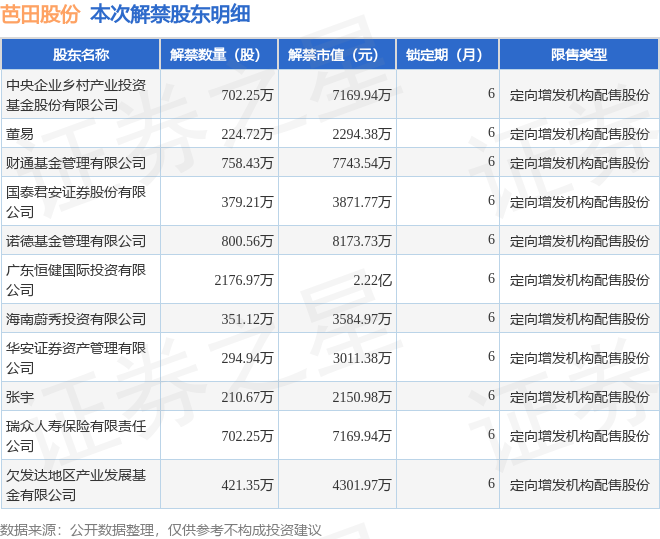The height and width of the screenshot is (539, 660).
Task: Click shareholder 诺德基金管理有限公司
Action: [76, 241]
